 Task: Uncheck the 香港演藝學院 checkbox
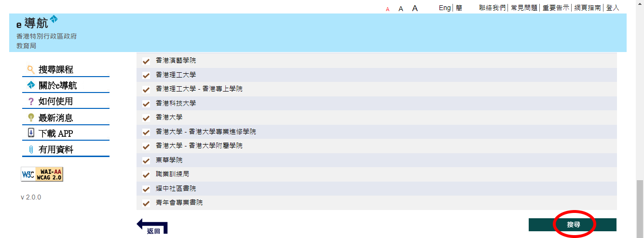click(x=146, y=61)
